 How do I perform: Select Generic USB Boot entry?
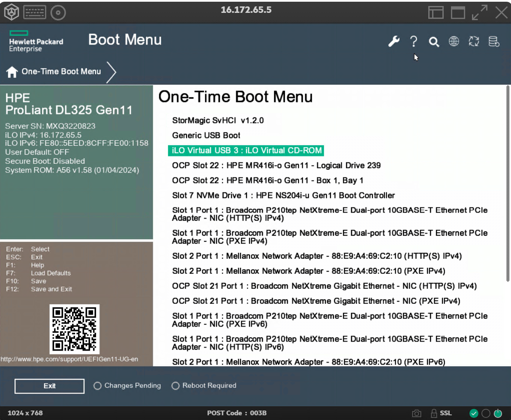(206, 135)
